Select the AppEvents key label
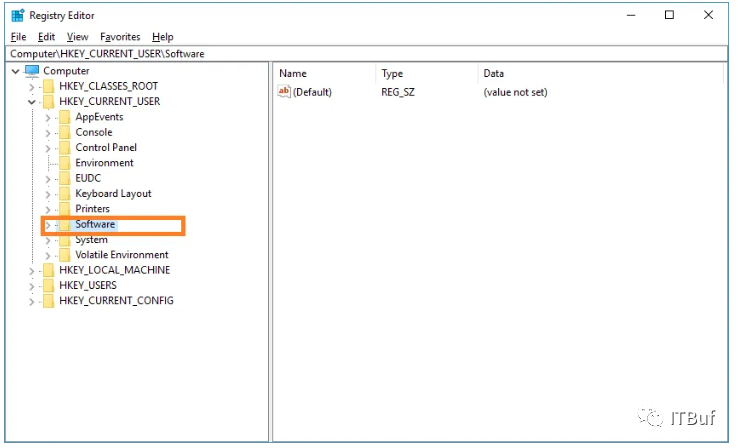This screenshot has height=448, width=738. click(99, 117)
